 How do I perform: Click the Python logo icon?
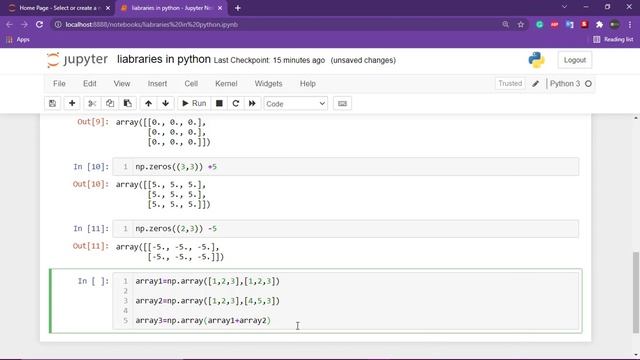tap(536, 60)
